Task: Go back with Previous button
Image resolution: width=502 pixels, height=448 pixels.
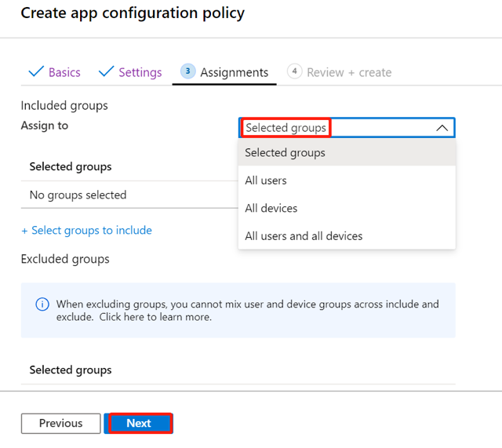Action: (61, 424)
